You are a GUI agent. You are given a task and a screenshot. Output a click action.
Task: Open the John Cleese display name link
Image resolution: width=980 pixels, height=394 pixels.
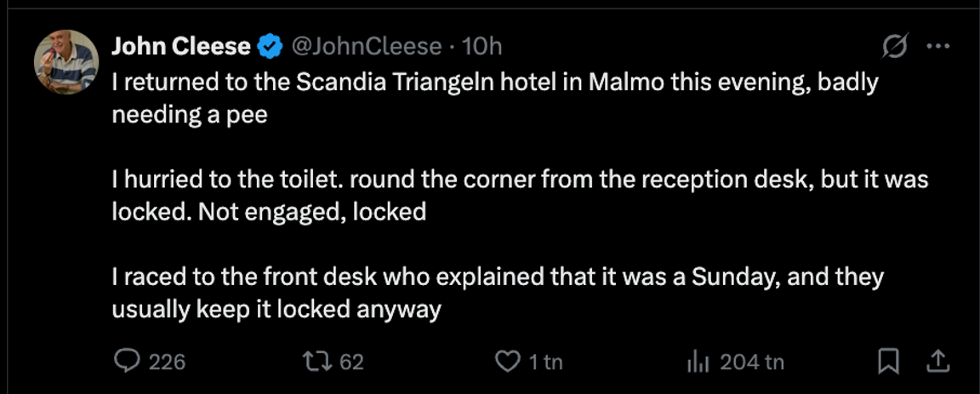point(180,48)
